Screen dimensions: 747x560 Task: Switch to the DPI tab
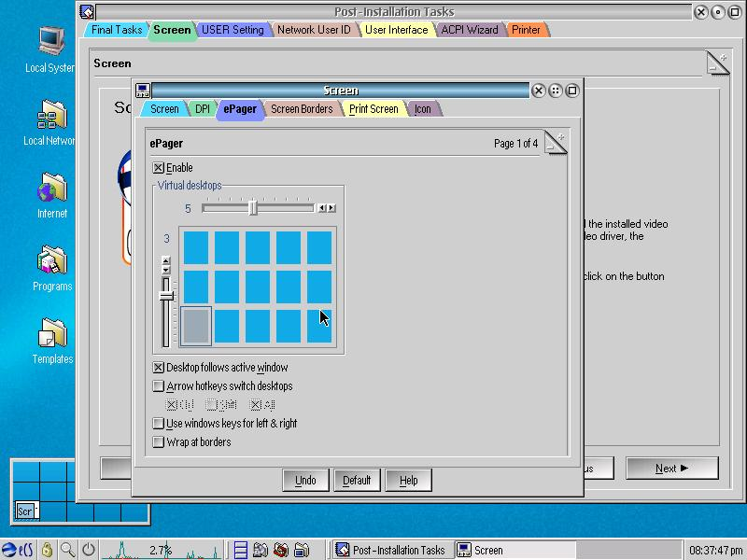(202, 109)
